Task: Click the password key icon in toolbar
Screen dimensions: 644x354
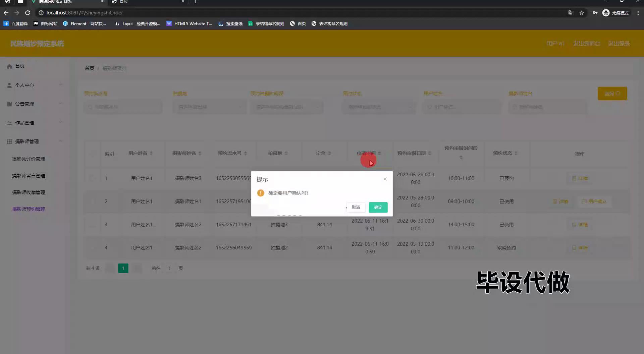Action: tap(595, 13)
